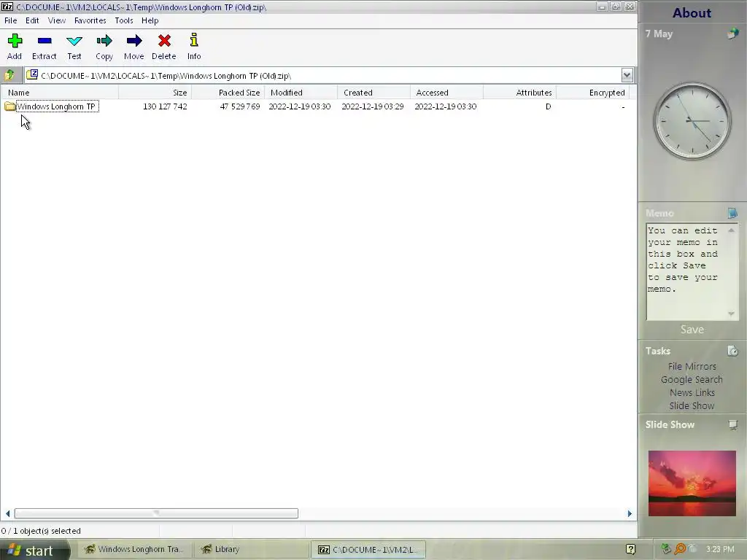Click the sidebar date icon next to 7 May
Screen dimensions: 747x560
(x=732, y=34)
